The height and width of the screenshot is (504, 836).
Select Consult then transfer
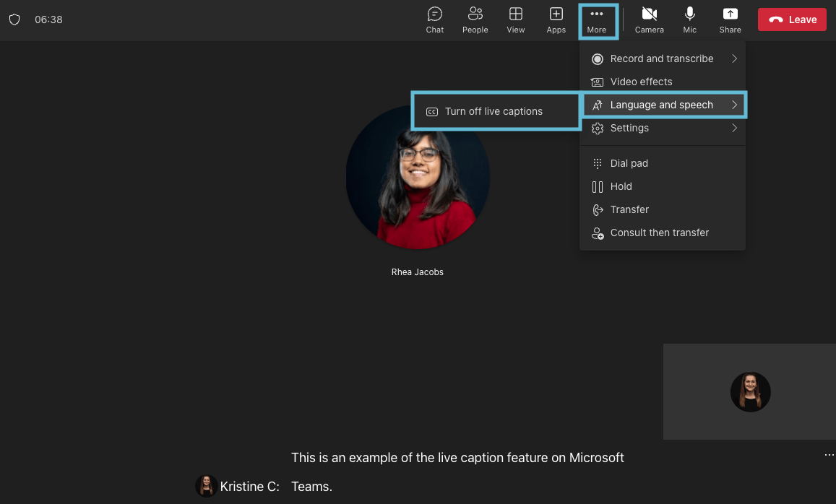[660, 233]
